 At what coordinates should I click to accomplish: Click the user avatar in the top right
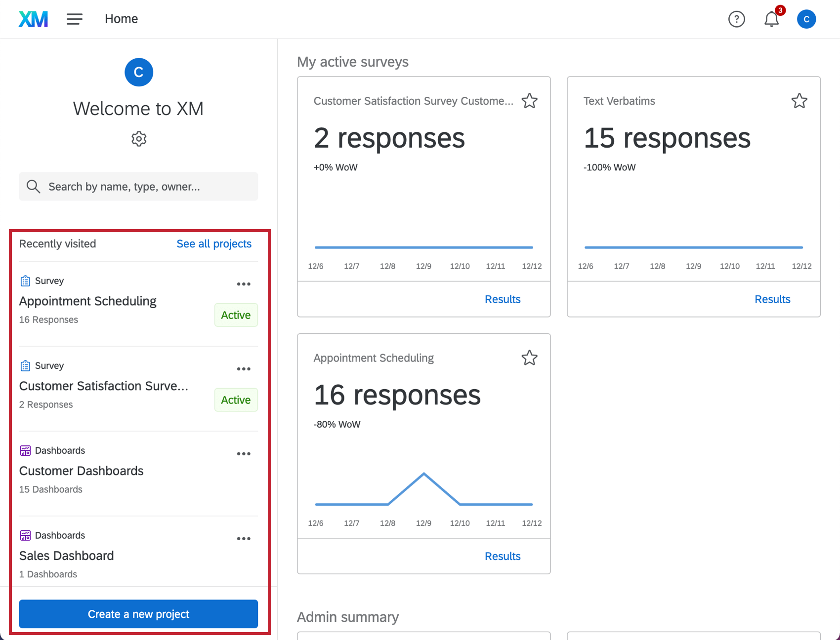[x=806, y=19]
